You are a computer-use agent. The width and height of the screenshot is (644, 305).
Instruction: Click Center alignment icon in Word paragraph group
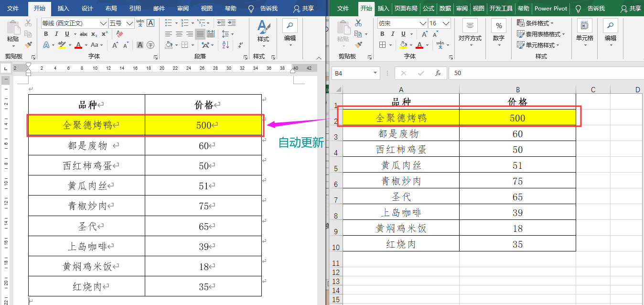179,34
